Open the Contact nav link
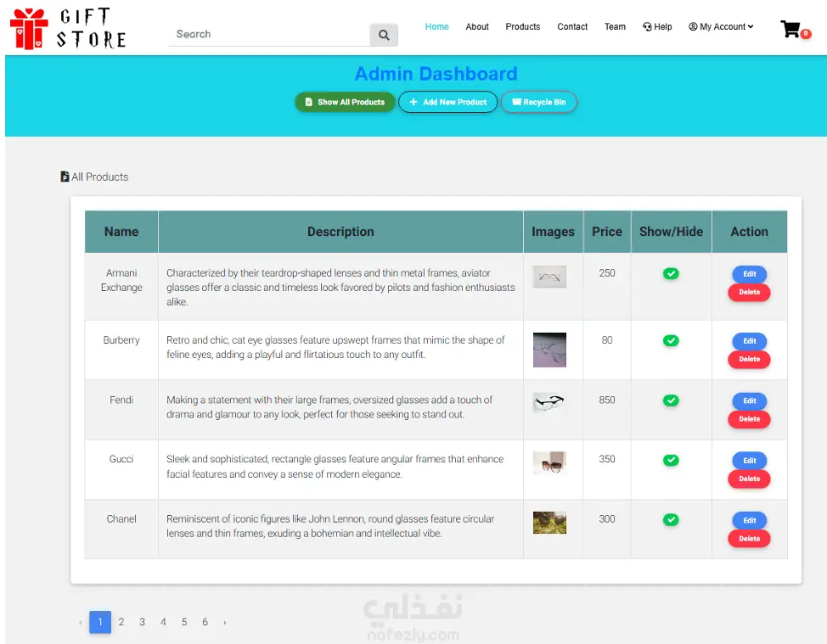The image size is (827, 644). [x=572, y=26]
